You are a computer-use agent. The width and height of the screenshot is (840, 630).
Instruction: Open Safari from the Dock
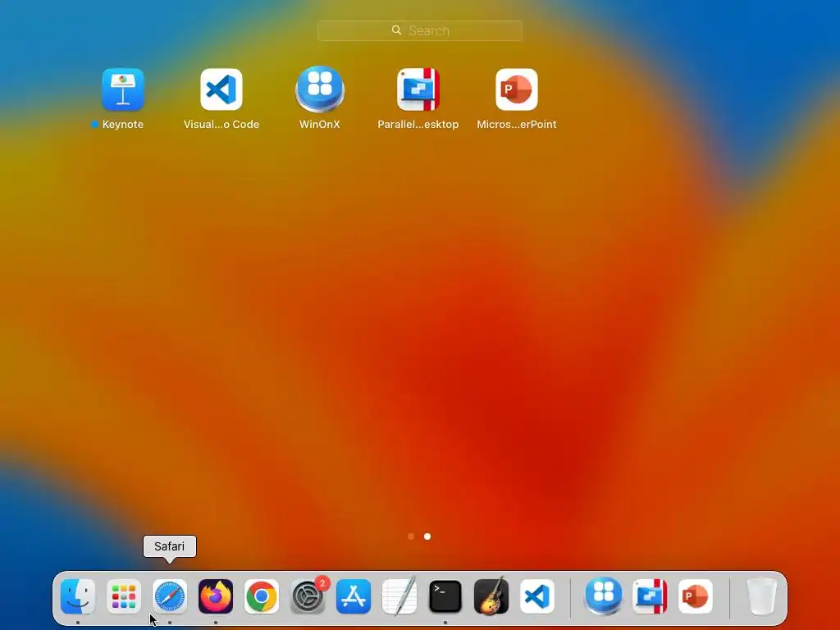(x=170, y=596)
